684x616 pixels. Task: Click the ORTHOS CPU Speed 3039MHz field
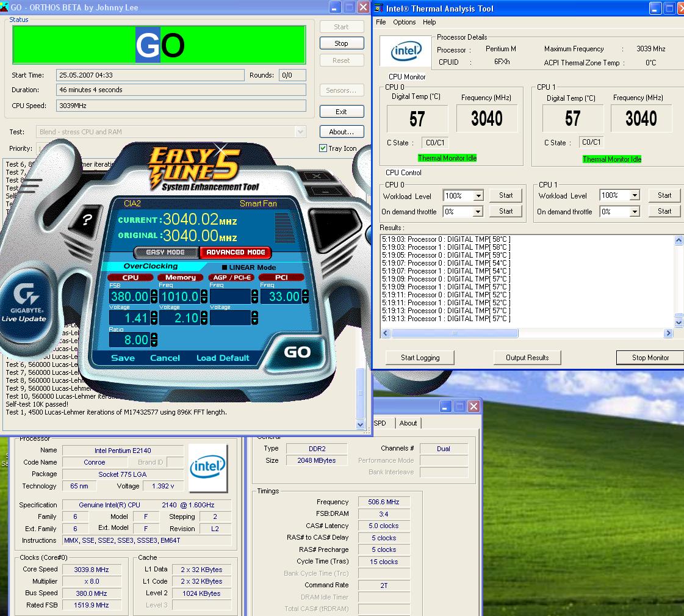coord(181,106)
